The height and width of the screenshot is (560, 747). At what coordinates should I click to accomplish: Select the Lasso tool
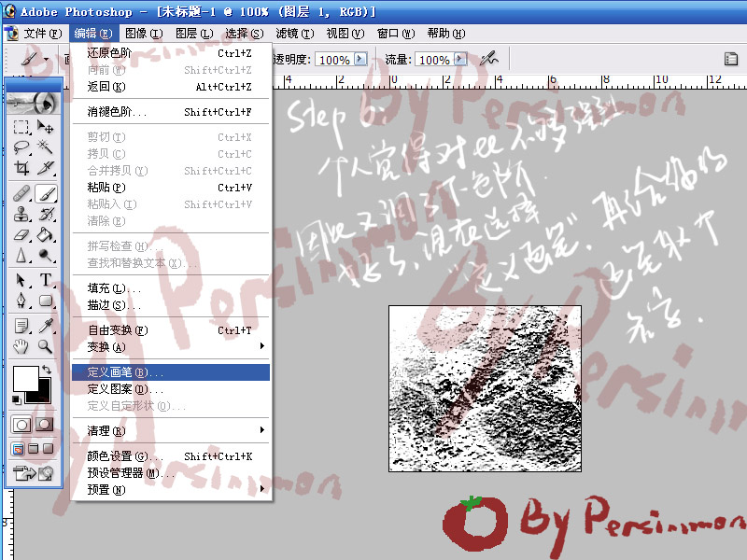pos(21,147)
